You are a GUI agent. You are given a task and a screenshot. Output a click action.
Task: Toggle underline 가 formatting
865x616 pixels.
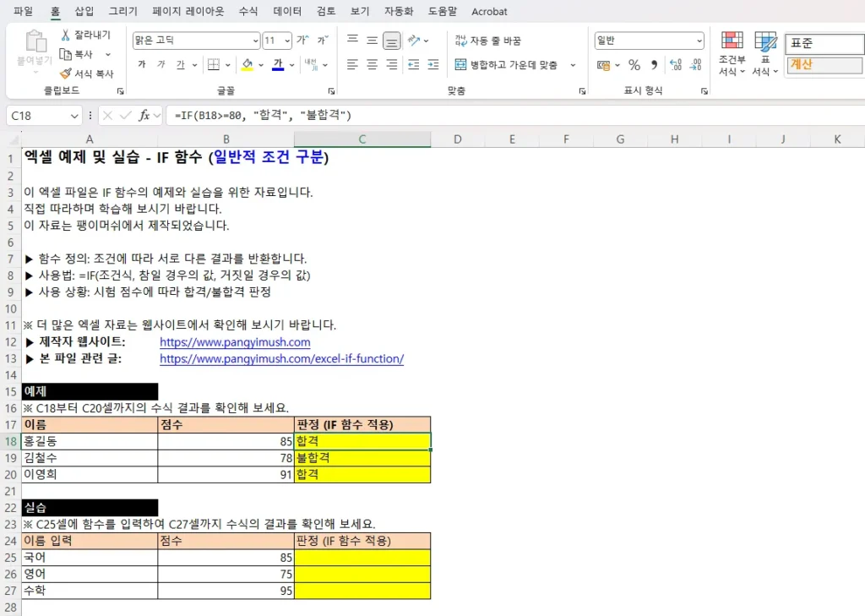click(181, 64)
